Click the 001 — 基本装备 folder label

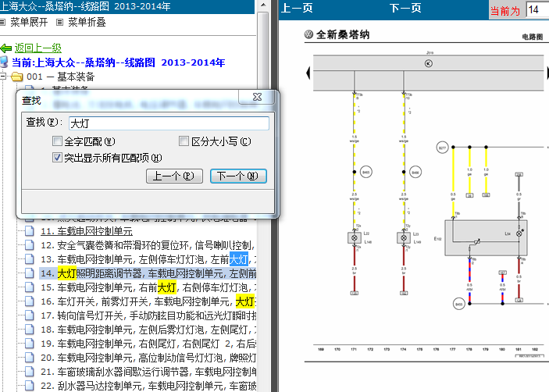(x=60, y=77)
